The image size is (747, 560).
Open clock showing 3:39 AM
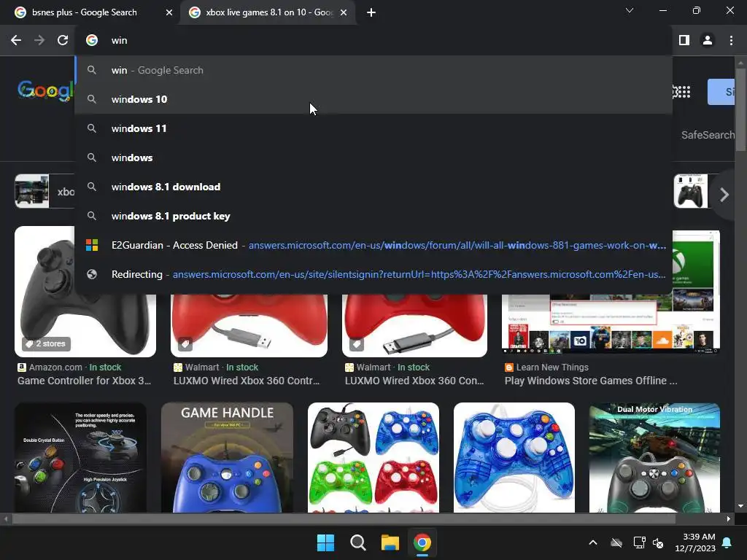[695, 542]
